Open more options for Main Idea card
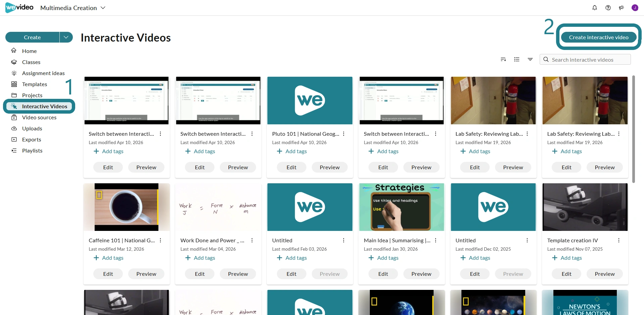Screen dimensions: 644x315 [436, 240]
